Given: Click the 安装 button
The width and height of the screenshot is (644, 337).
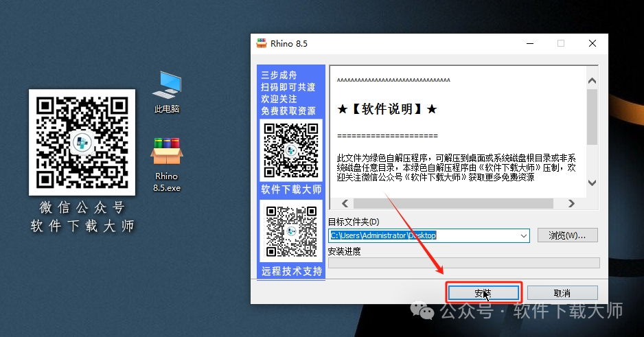Looking at the screenshot, I should [x=483, y=293].
